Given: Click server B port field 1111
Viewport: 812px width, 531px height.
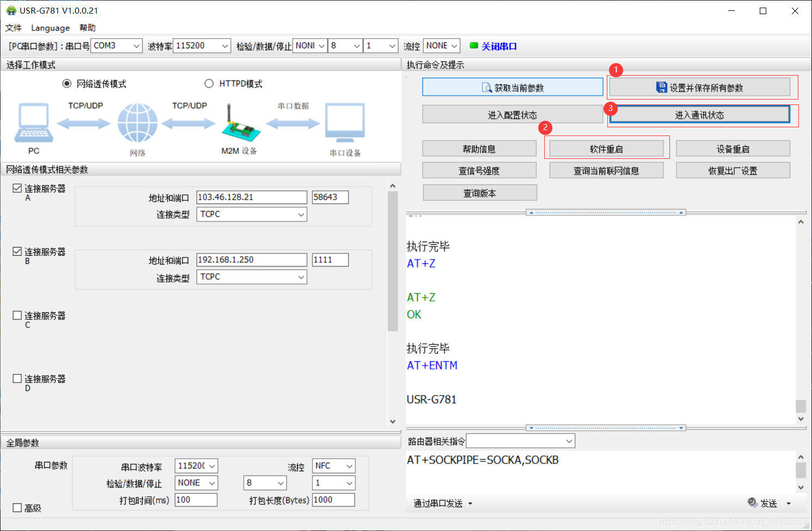Looking at the screenshot, I should click(x=330, y=260).
